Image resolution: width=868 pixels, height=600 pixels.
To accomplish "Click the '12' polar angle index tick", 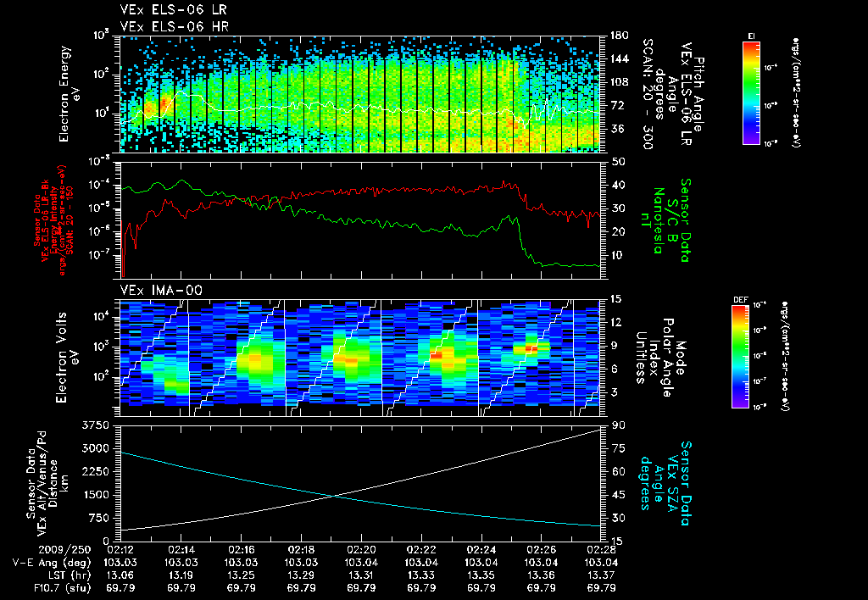I will click(x=617, y=322).
